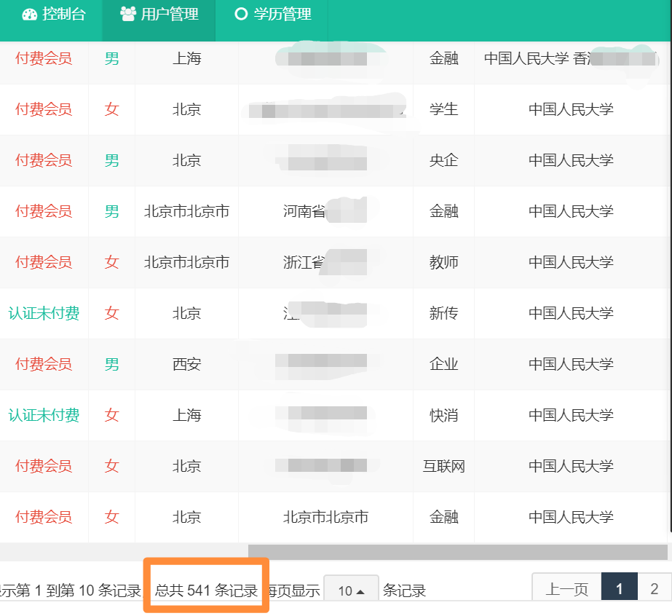Click the 教师 cell
This screenshot has width=672, height=616.
pos(443,262)
